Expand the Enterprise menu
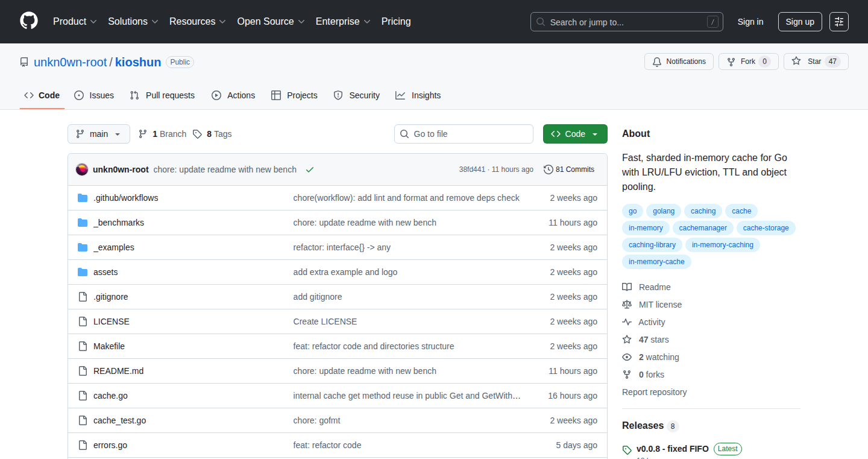Viewport: 868px width, 459px height. point(343,22)
